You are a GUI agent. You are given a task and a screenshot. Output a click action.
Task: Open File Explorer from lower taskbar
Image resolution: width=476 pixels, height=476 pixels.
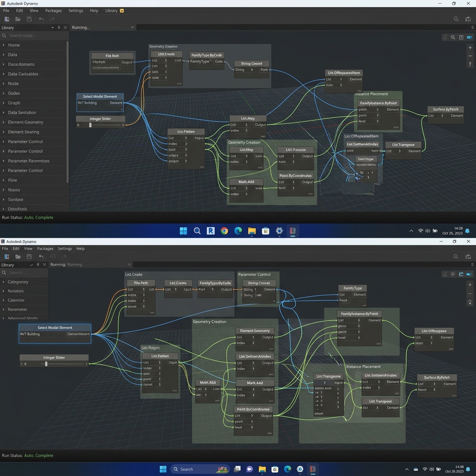tap(262, 469)
